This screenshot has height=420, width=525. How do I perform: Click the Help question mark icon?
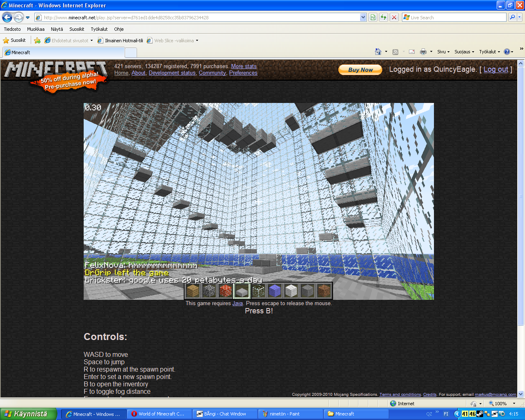pos(507,52)
